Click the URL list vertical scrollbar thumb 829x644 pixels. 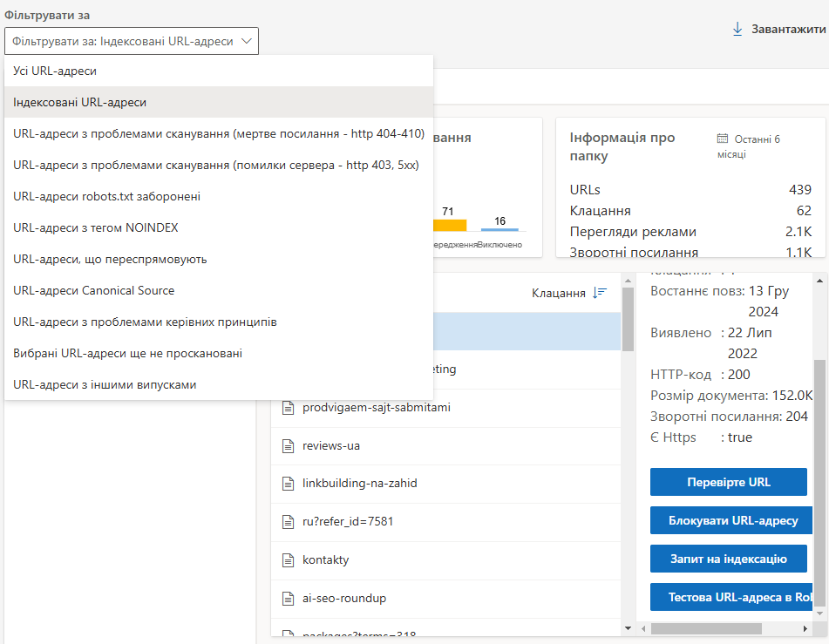[627, 319]
